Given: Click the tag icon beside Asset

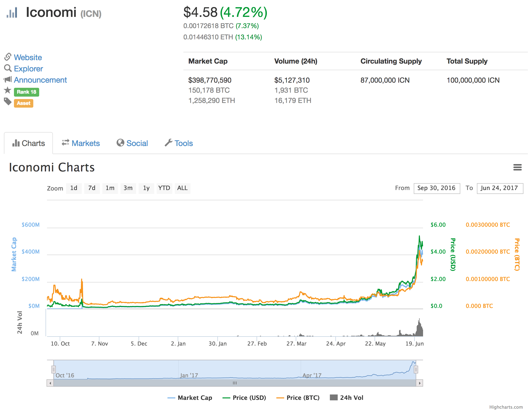Looking at the screenshot, I should point(8,101).
